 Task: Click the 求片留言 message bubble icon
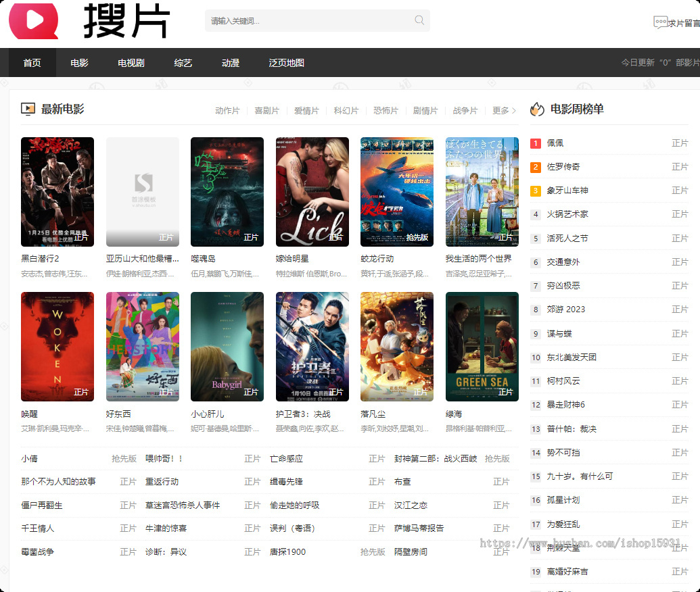tap(660, 23)
